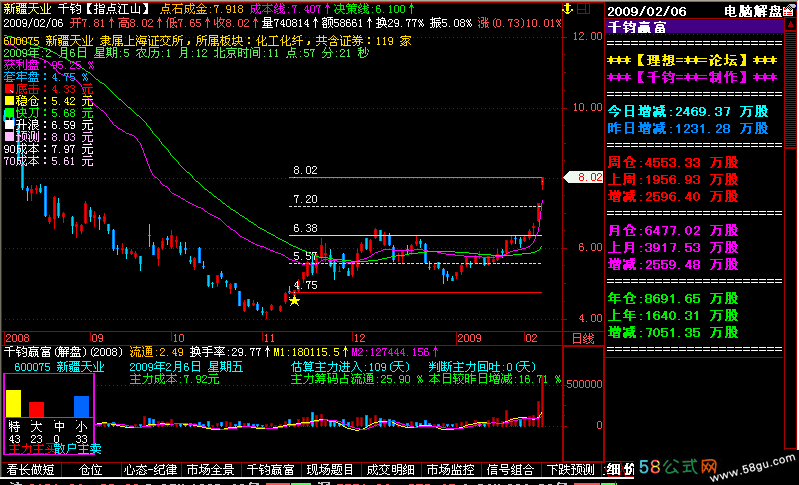Click the 2009 time axis label
Image resolution: width=799 pixels, height=485 pixels.
click(469, 338)
